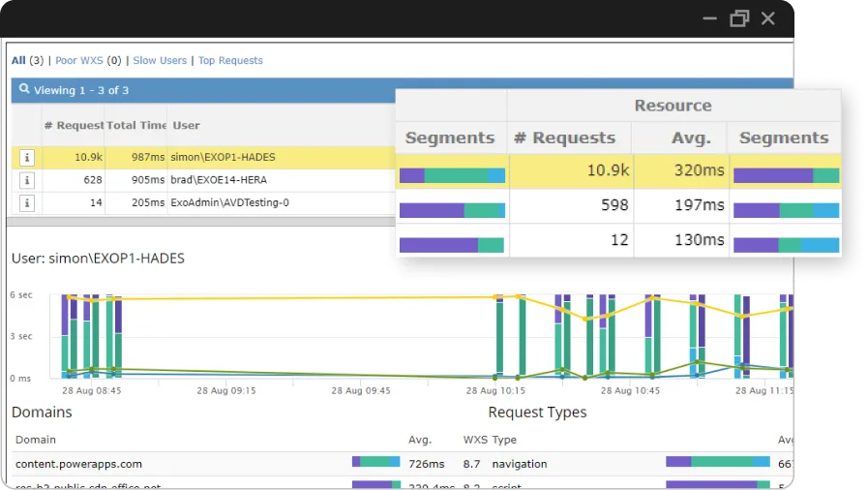The width and height of the screenshot is (868, 490).
Task: Minimize the window
Action: (x=709, y=18)
